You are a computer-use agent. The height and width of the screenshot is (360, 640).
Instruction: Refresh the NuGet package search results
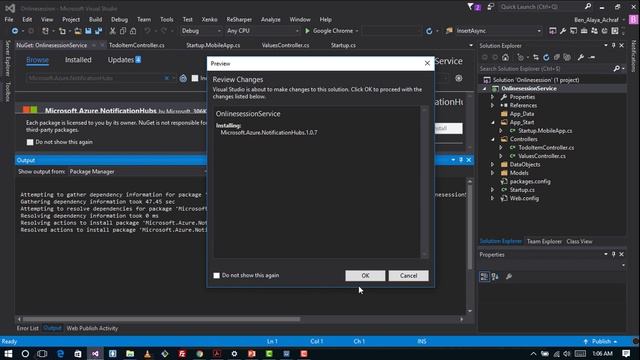coord(183,78)
